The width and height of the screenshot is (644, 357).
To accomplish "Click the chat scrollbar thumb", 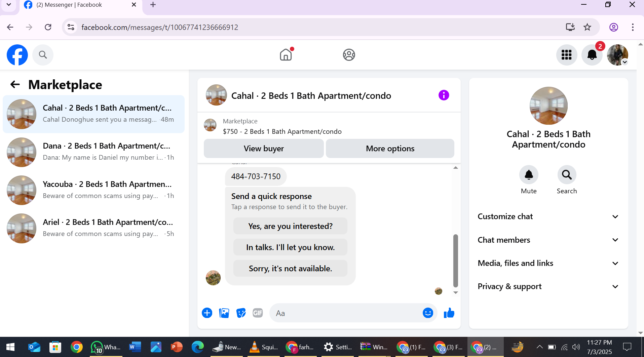I will pyautogui.click(x=456, y=261).
